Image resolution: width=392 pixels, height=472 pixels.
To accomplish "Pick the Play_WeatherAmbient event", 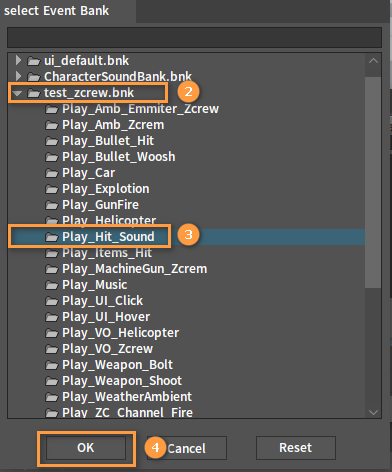I will point(127,397).
